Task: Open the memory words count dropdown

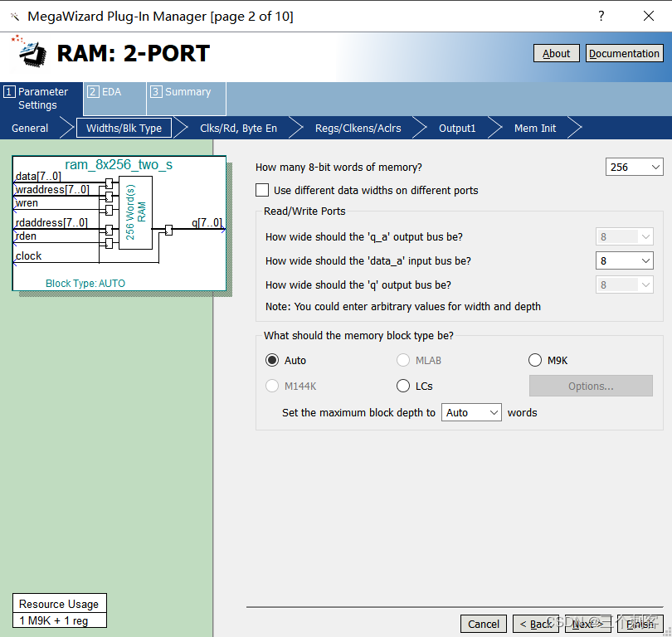Action: pyautogui.click(x=634, y=167)
